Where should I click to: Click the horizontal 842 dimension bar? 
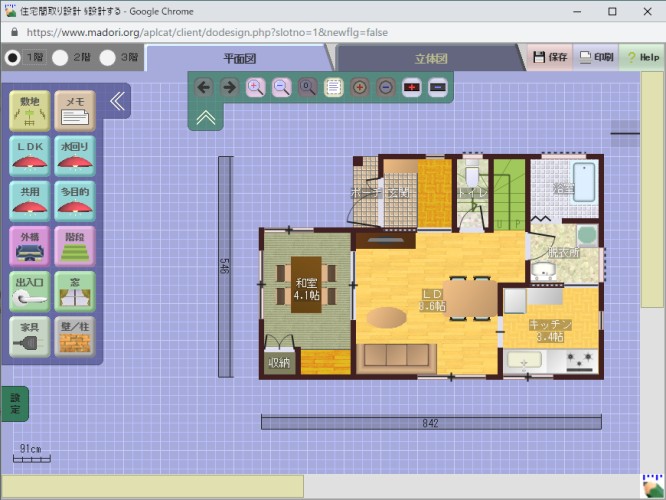click(x=431, y=423)
